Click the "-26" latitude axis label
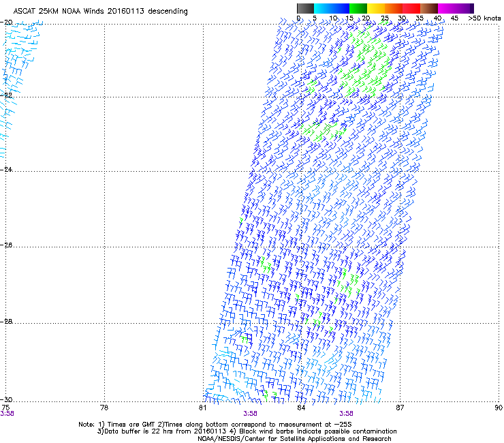This screenshot has height=443, width=504. coord(7,245)
